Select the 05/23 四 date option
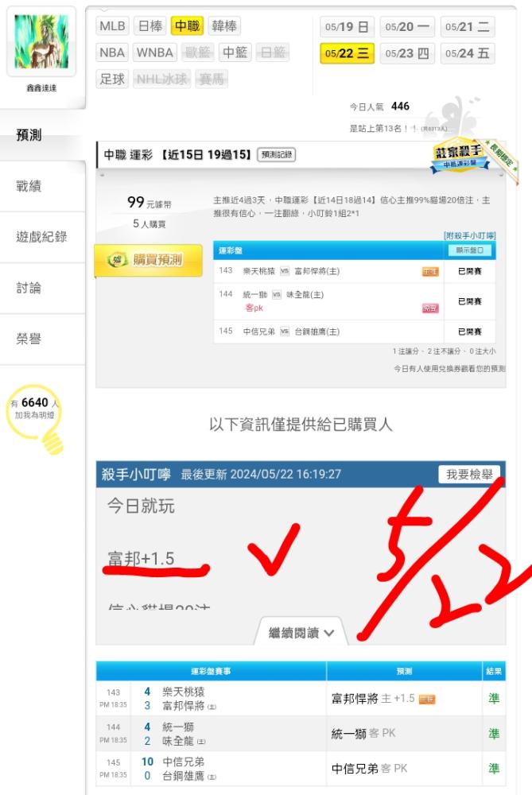 (407, 53)
